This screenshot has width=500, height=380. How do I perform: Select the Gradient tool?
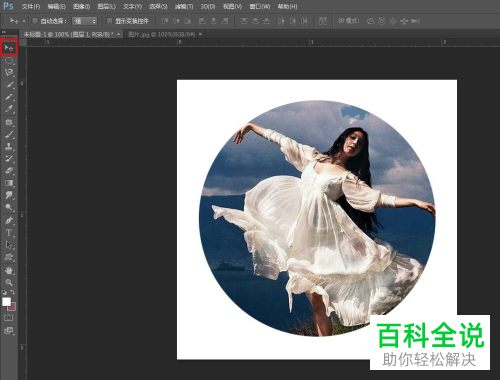(x=9, y=183)
